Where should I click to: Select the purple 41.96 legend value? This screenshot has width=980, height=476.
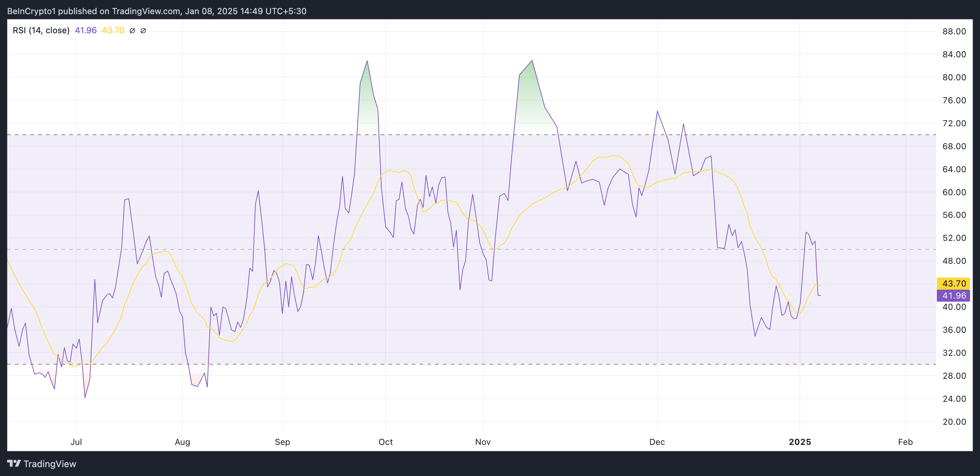pos(86,30)
